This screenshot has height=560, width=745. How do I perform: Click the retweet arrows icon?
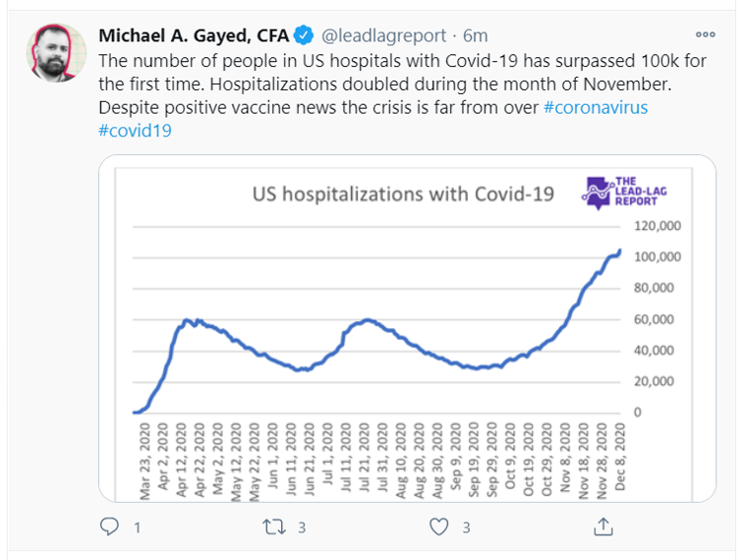point(275,528)
